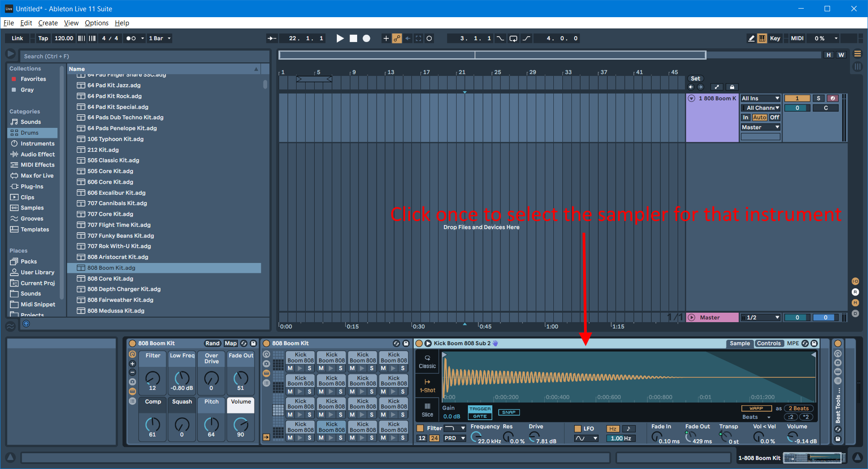Toggle the arrangement Loop switch

514,38
